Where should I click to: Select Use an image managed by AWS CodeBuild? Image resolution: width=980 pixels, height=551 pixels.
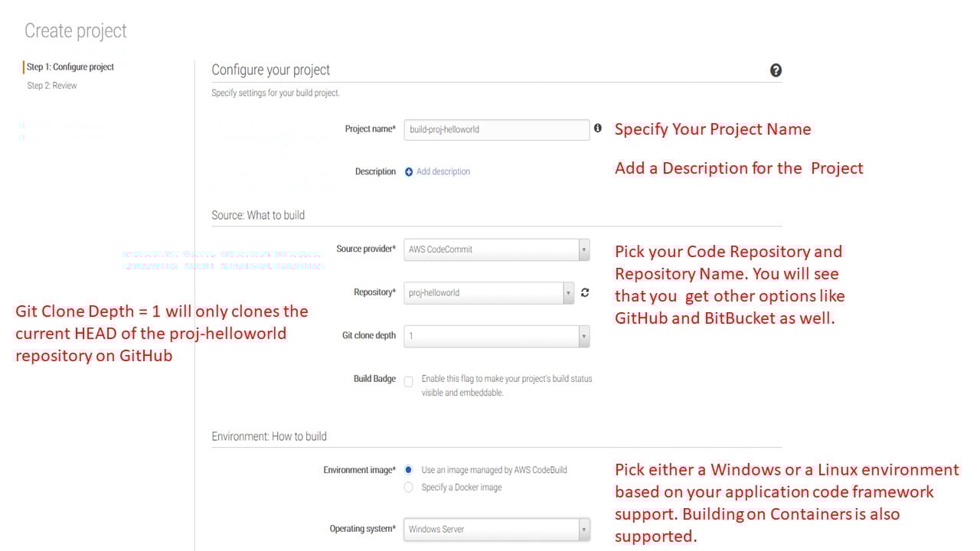408,470
